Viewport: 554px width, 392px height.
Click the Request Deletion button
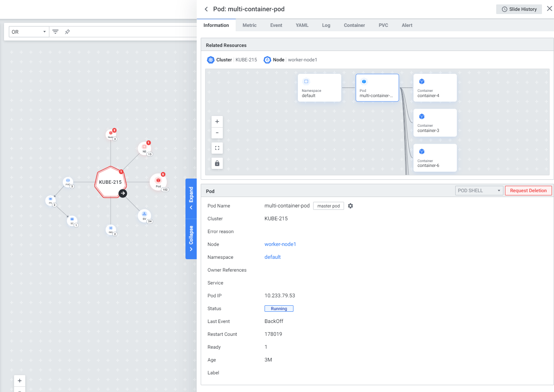click(x=528, y=191)
